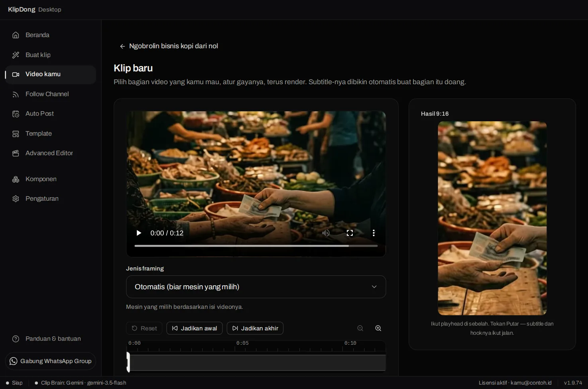588x389 pixels.
Task: Click the timeline clip track
Action: (x=257, y=363)
